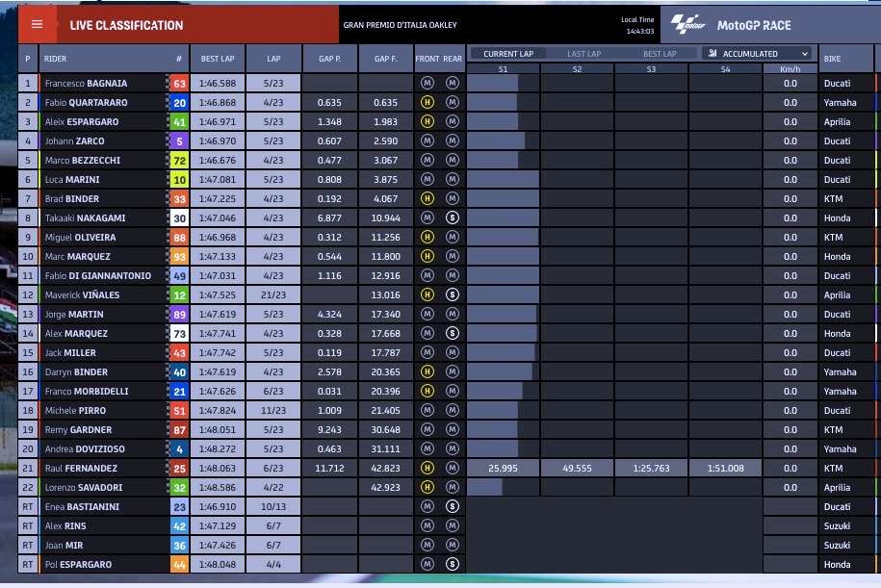Click Bezzecchi's yellow number 72 badge
The image size is (881, 588).
(x=179, y=161)
